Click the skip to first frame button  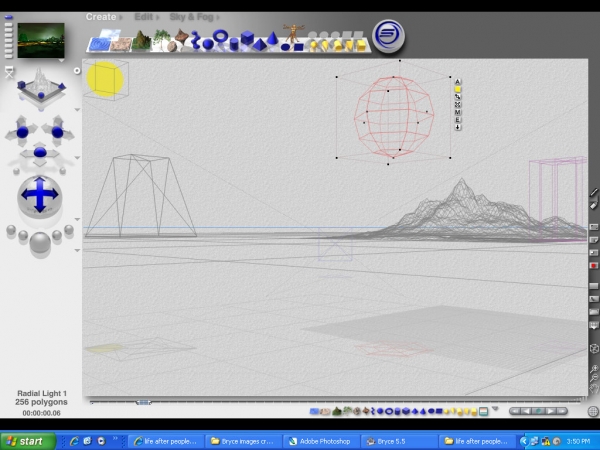[515, 411]
